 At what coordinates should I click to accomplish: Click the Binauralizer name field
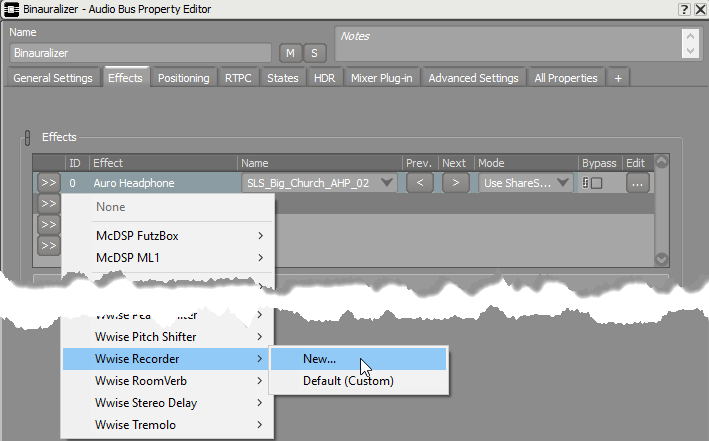click(x=140, y=53)
